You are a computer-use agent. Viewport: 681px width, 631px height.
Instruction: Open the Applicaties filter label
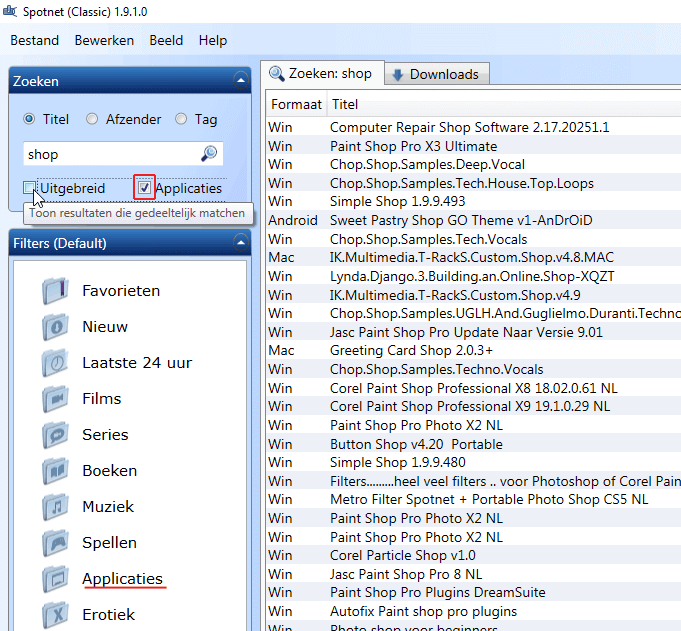point(122,579)
